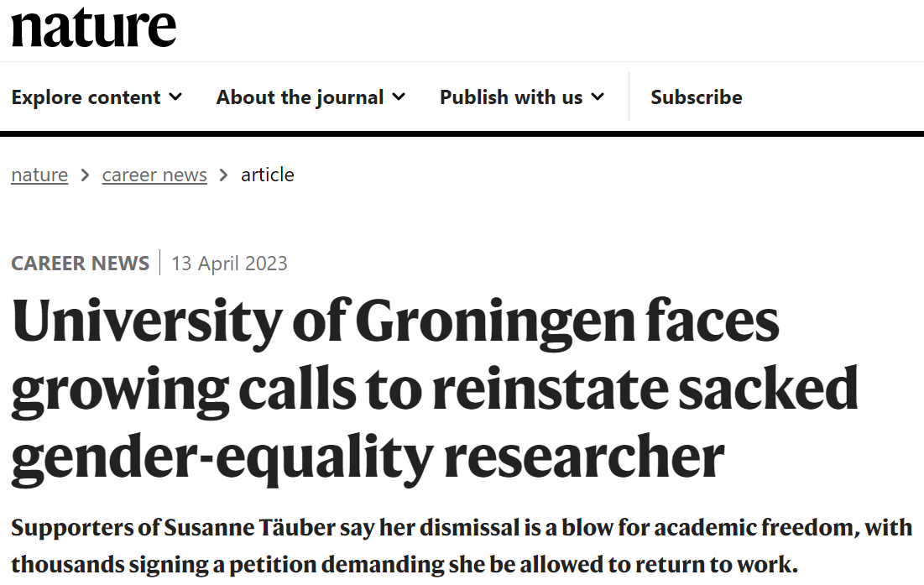
Task: Click the vertical divider beside Subscribe
Action: point(629,97)
